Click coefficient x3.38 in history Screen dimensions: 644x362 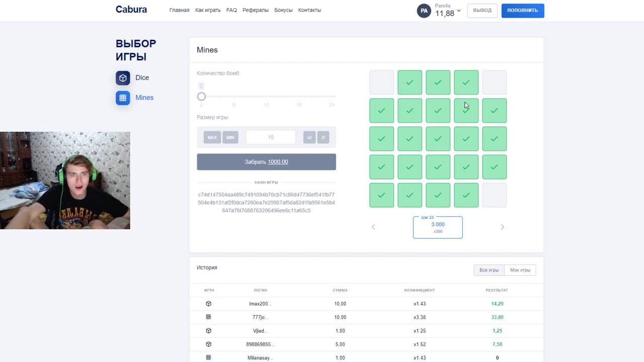[420, 317]
